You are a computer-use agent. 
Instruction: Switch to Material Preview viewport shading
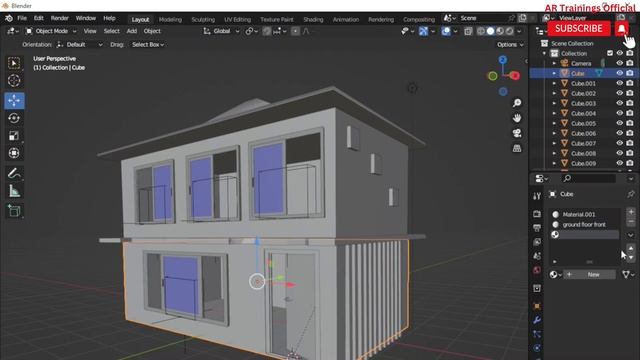pyautogui.click(x=500, y=31)
